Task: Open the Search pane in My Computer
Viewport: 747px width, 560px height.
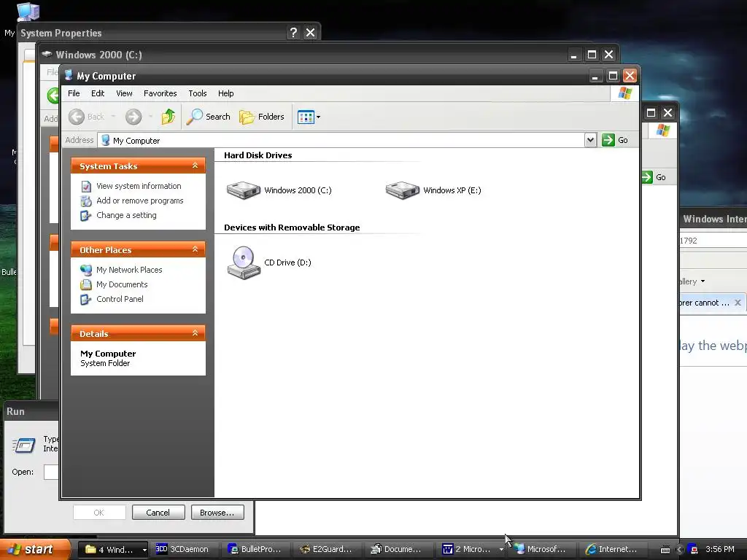Action: (208, 117)
